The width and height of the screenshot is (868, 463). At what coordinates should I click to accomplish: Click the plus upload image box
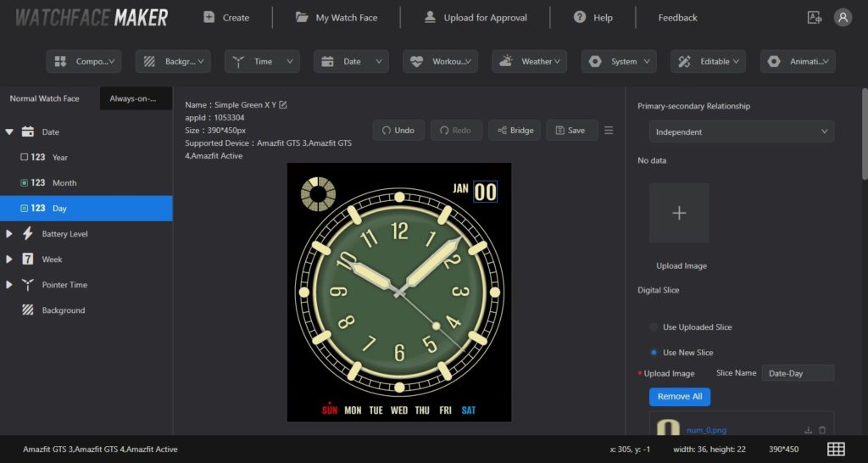pyautogui.click(x=679, y=213)
